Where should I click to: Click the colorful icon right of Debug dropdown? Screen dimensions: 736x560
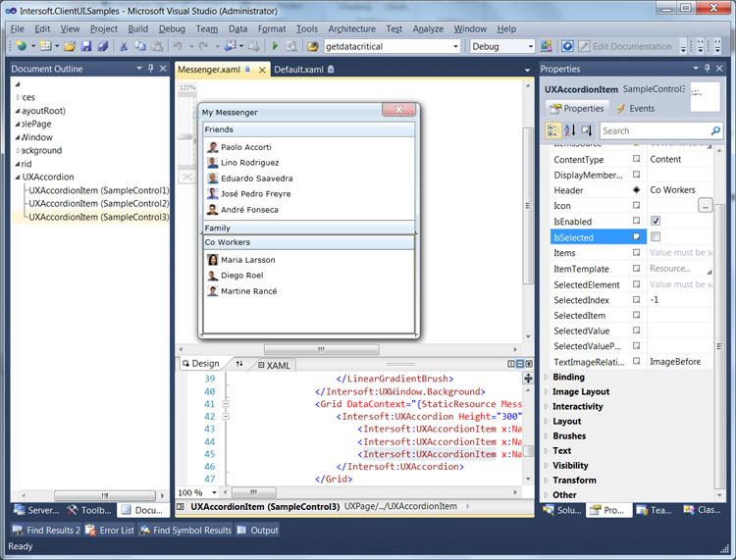click(x=546, y=46)
